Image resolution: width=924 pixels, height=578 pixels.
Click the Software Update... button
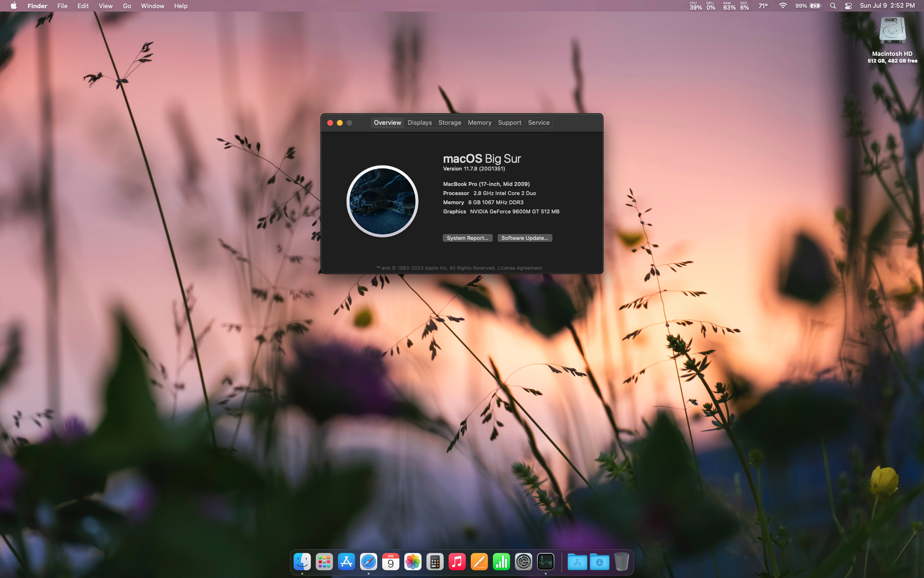[x=525, y=238]
